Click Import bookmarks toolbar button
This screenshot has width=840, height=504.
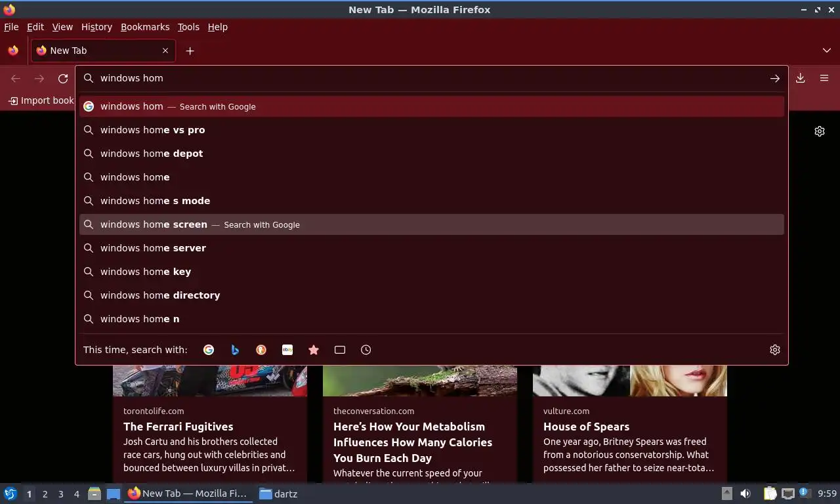[x=41, y=100]
